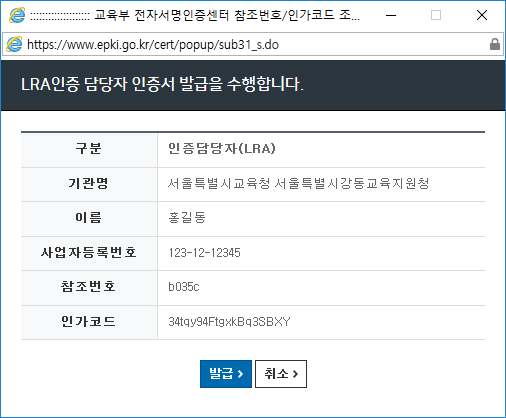The width and height of the screenshot is (506, 418).
Task: Select the 인증담당자(LRA) value
Action: (x=222, y=148)
